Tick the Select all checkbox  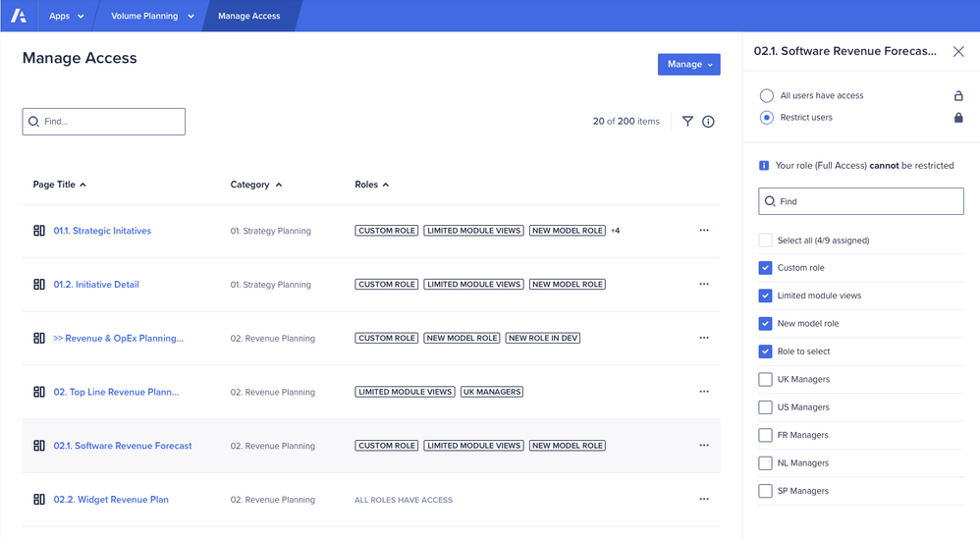pos(765,240)
